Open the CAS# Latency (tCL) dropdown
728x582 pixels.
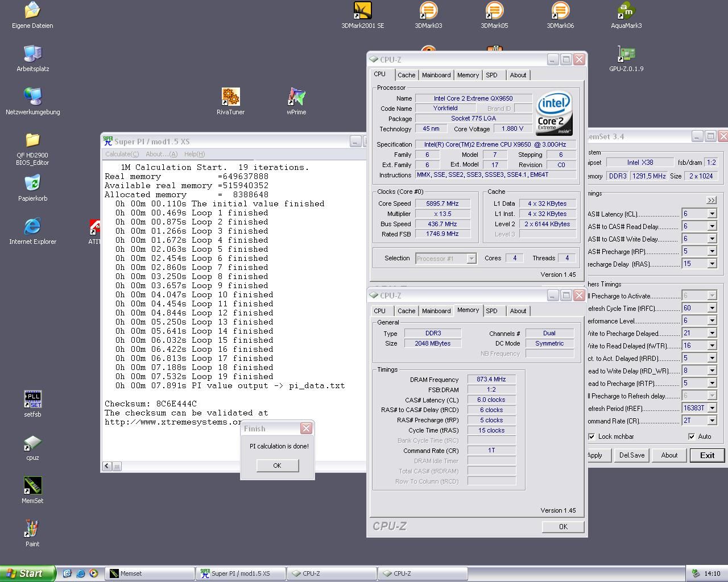(712, 214)
